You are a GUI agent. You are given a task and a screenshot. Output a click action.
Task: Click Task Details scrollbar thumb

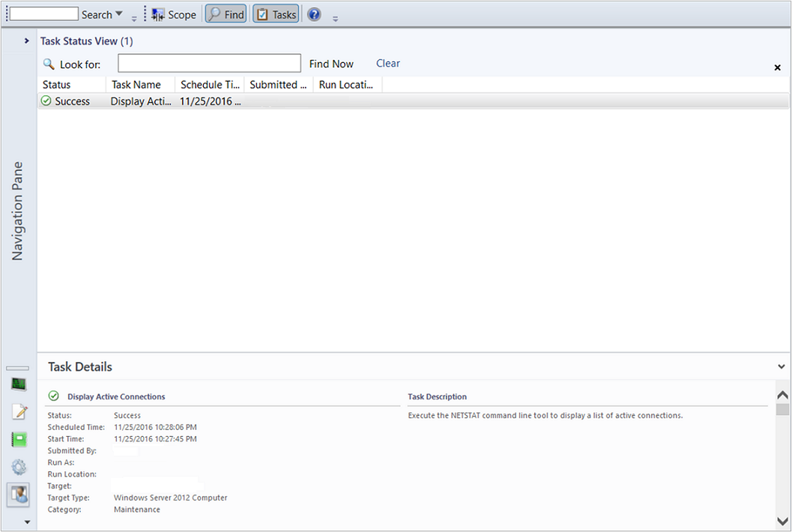point(782,408)
